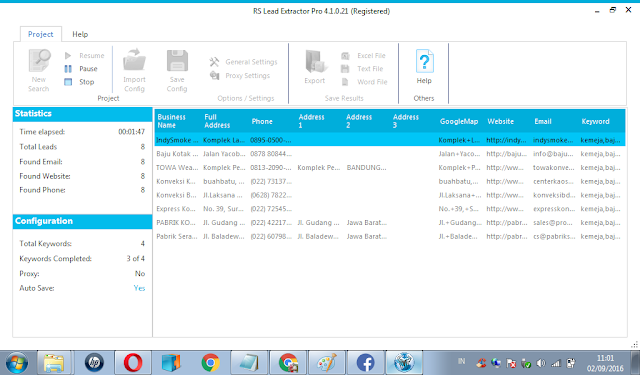Pause the extraction with Pause icon
The image size is (640, 375).
68,69
